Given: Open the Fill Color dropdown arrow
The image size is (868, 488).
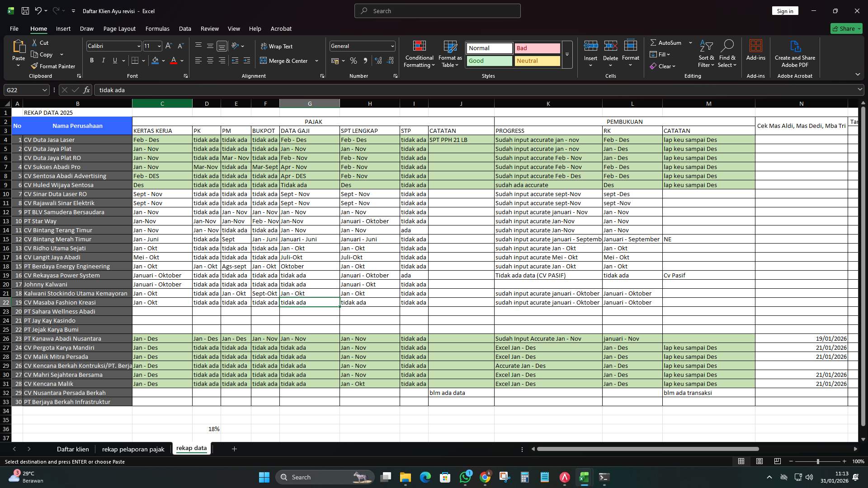Looking at the screenshot, I should pos(163,61).
